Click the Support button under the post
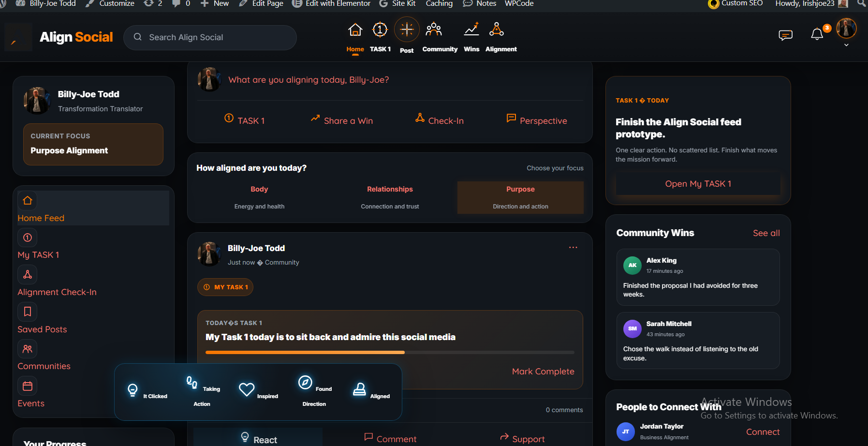Viewport: 868px width, 446px height. pos(522,439)
